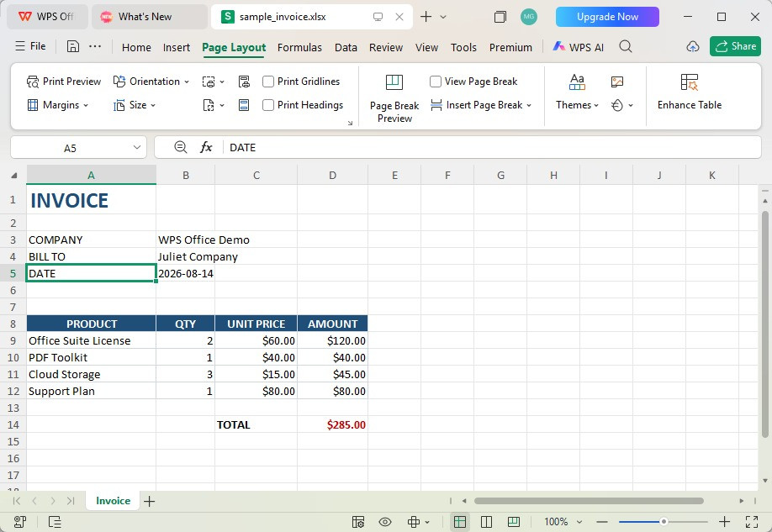Click the zoom in plus icon
Screen dimensions: 772x532
(724, 522)
